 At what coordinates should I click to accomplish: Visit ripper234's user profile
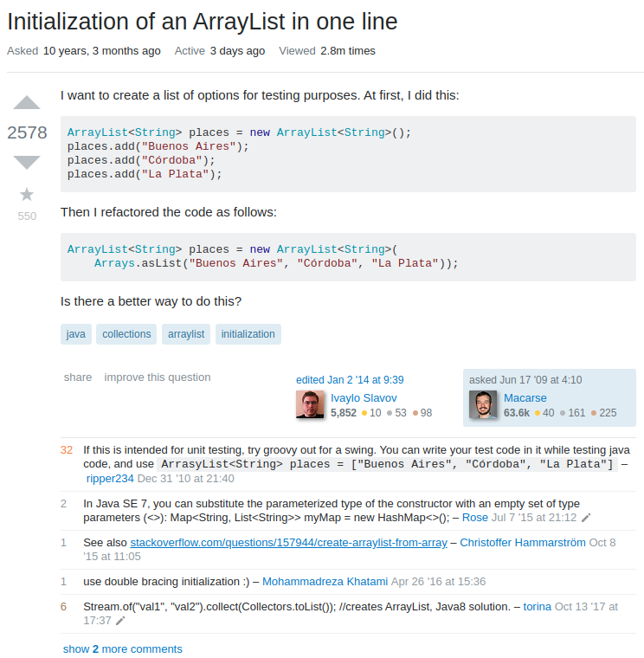click(110, 478)
